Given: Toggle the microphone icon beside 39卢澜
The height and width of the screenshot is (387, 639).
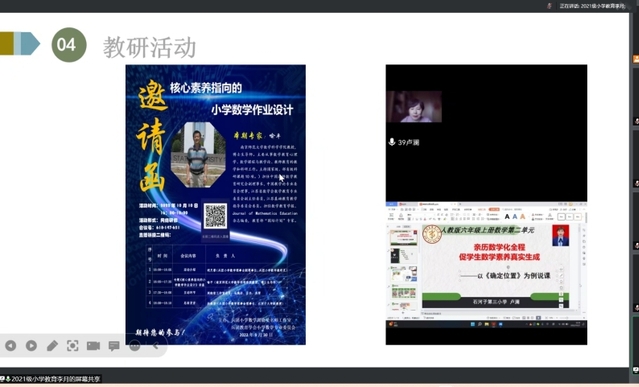Looking at the screenshot, I should coord(392,142).
